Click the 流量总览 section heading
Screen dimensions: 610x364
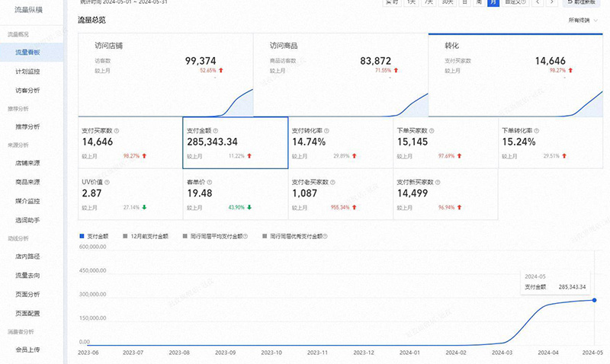coord(91,21)
